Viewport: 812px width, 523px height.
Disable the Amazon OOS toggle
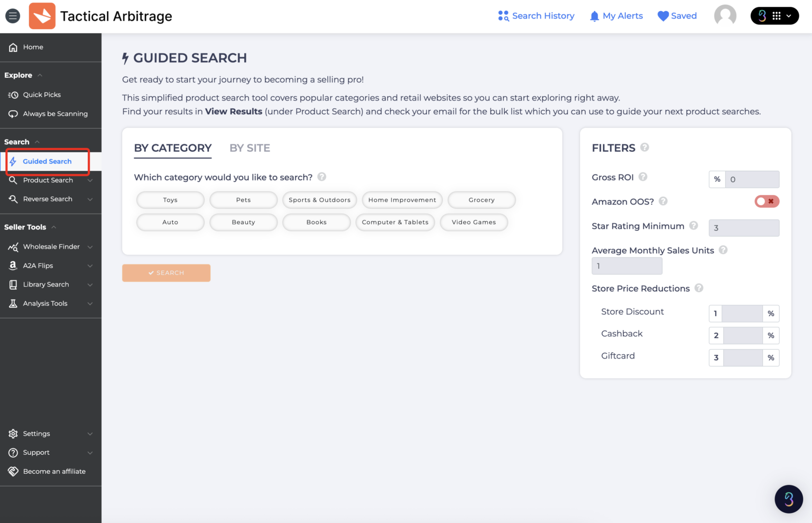[767, 201]
